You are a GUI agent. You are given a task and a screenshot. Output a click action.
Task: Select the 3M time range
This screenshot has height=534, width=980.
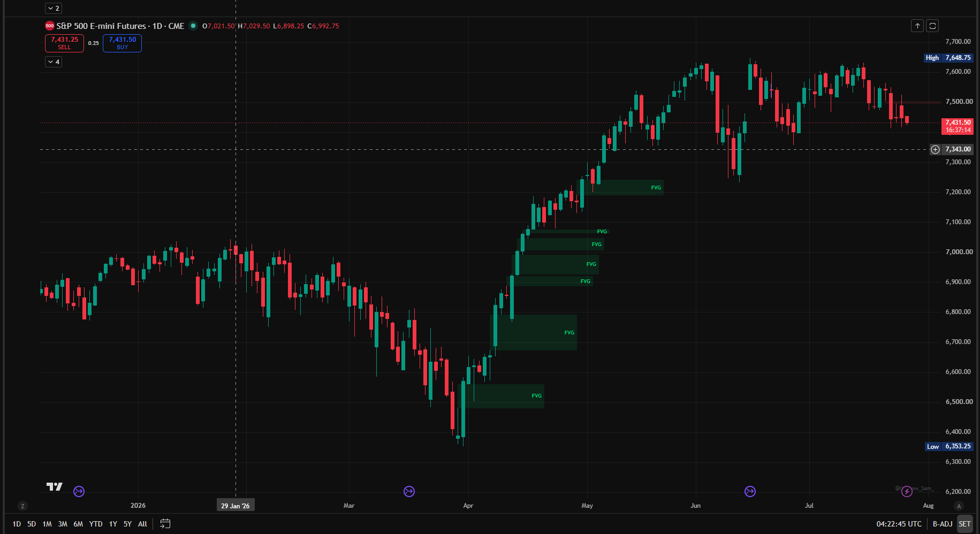pos(63,524)
